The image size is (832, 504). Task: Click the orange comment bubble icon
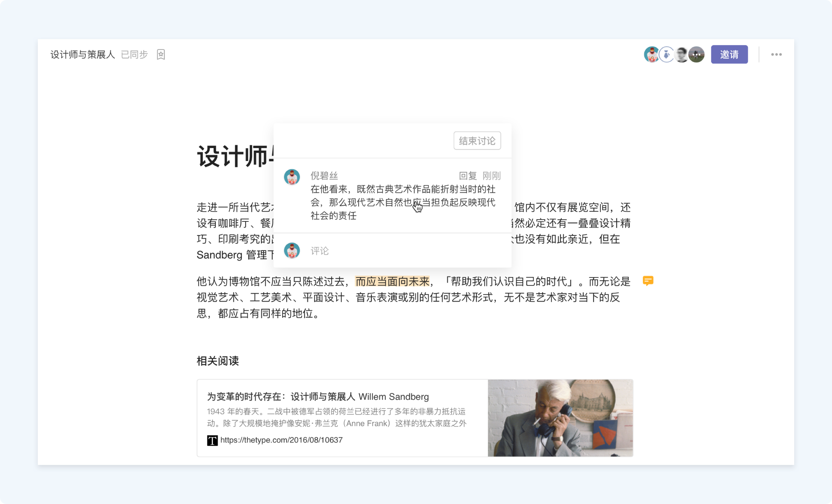coord(648,281)
